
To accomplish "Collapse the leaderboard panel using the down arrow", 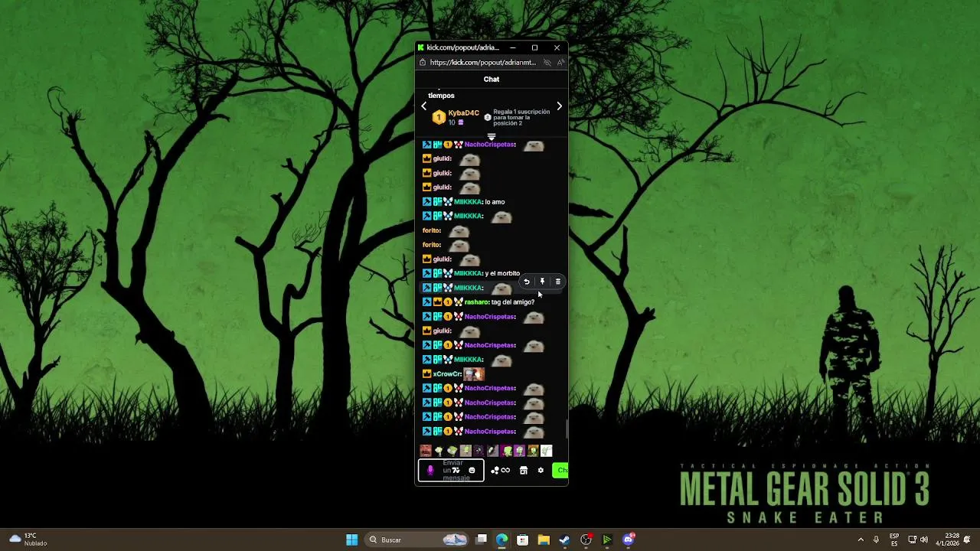I will (492, 137).
